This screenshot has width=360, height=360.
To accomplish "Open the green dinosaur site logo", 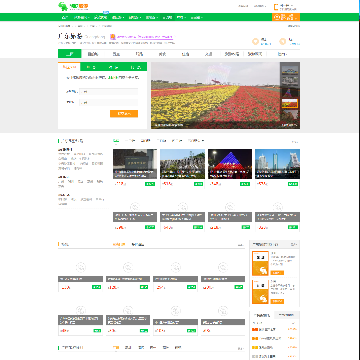I will [73, 6].
